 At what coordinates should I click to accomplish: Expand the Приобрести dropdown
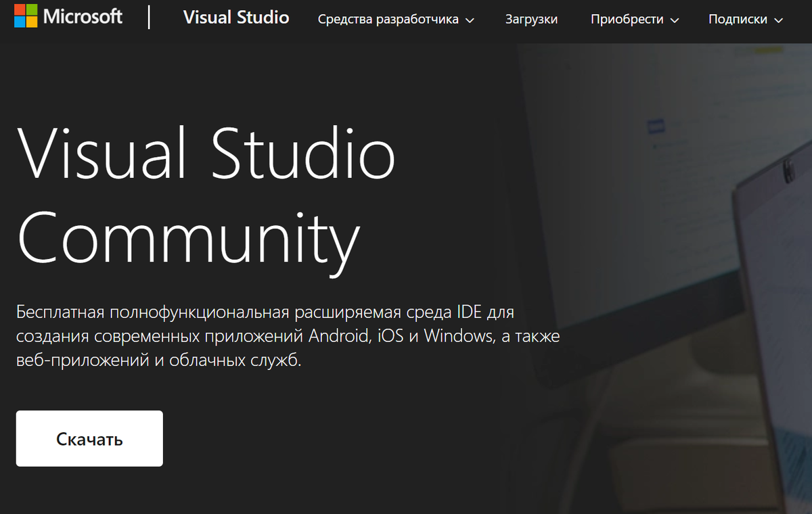click(x=634, y=20)
